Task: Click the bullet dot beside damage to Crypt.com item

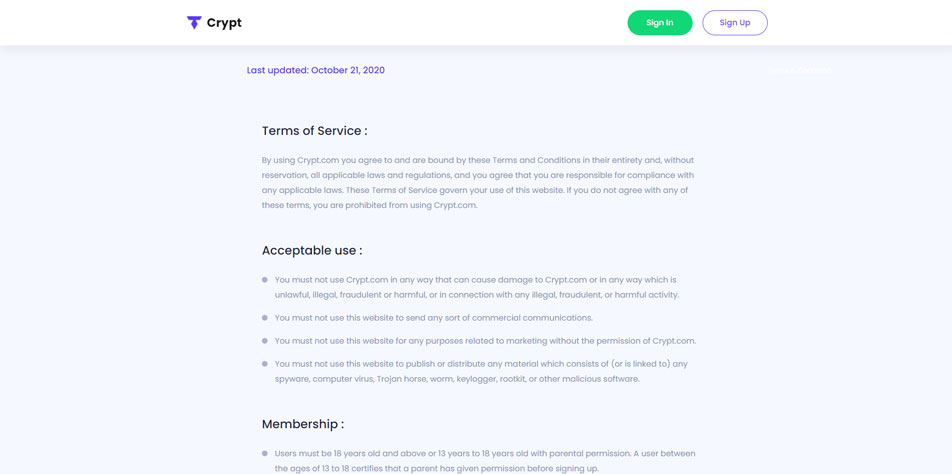Action: 265,280
